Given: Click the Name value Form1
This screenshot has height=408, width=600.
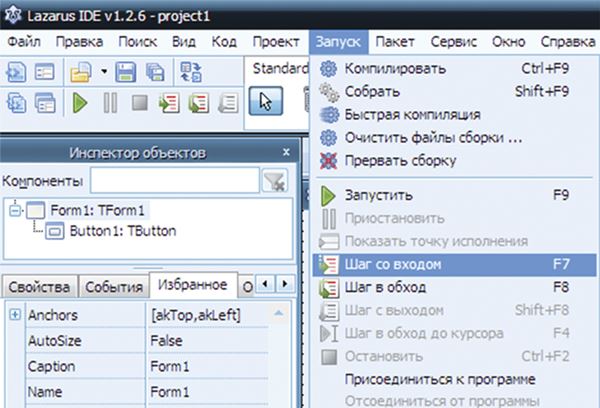Looking at the screenshot, I should pos(207,392).
